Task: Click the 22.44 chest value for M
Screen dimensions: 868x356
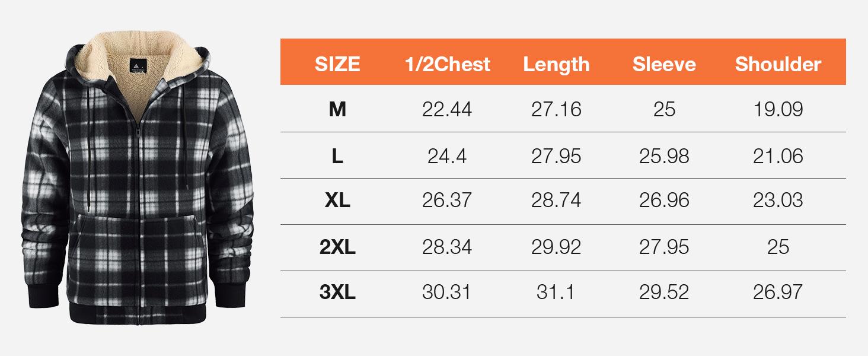Action: pos(447,109)
